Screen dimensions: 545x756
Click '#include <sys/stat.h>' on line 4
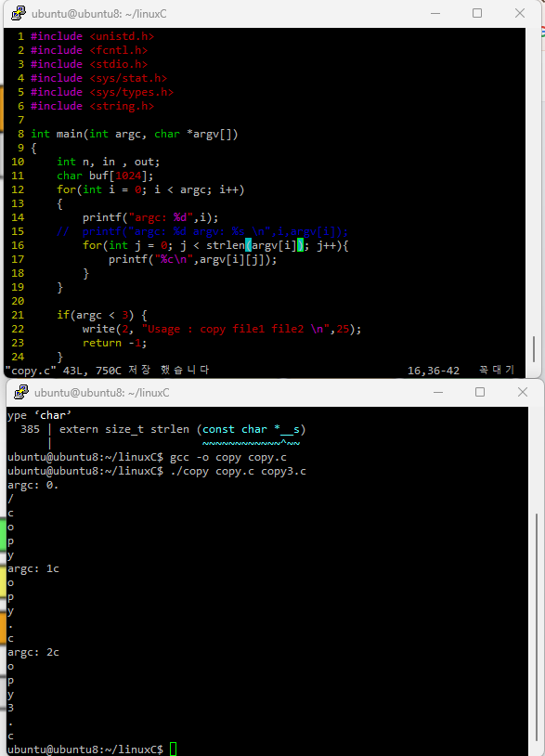point(99,78)
